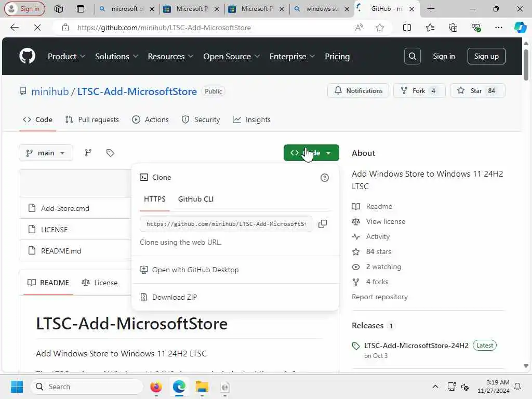Viewport: 532px width, 399px height.
Task: Show hidden system tray icons
Action: [435, 387]
